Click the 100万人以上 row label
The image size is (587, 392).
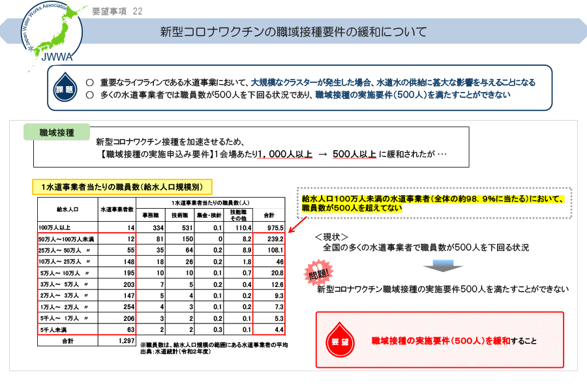[x=55, y=228]
